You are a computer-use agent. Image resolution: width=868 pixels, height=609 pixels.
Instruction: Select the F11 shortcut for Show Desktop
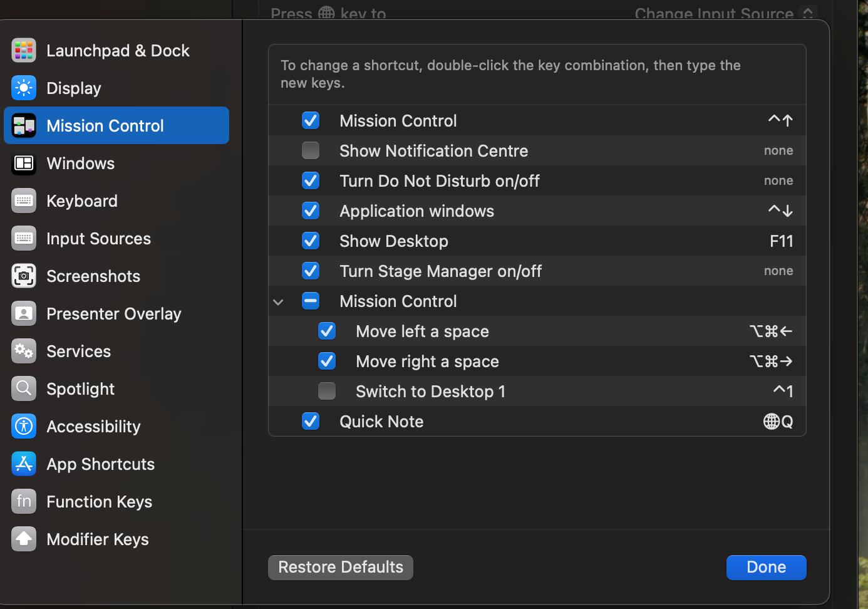(781, 241)
